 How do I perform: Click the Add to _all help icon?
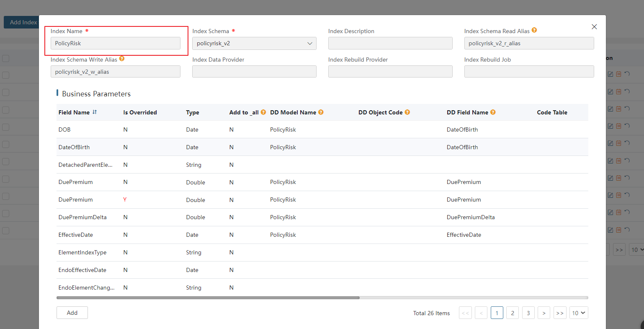[x=263, y=112]
